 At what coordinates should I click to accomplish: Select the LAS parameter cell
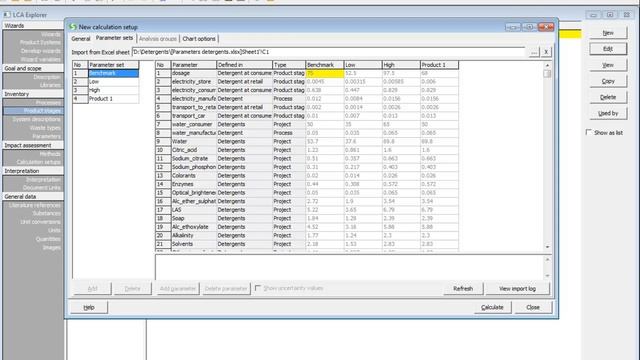193,210
